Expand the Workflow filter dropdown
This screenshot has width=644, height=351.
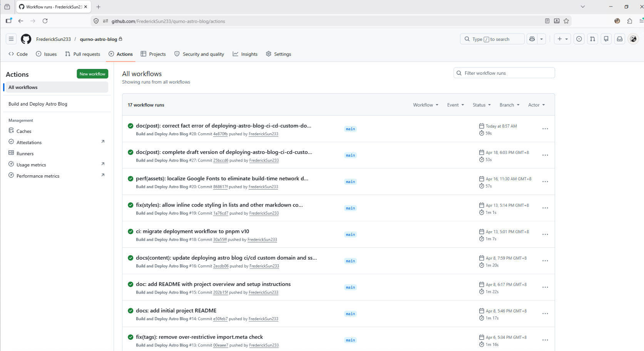425,105
